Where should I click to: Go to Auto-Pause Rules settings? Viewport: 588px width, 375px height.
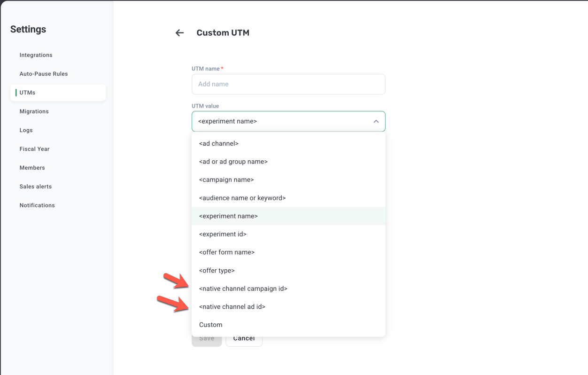44,74
